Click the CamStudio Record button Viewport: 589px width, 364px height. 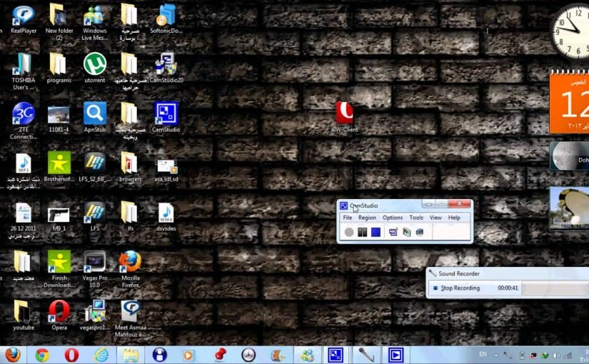348,232
